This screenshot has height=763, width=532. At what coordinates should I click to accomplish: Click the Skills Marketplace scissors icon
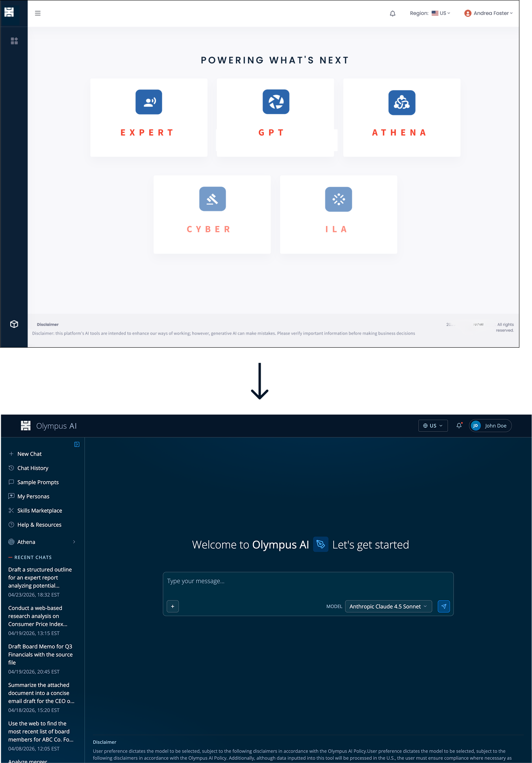tap(11, 511)
